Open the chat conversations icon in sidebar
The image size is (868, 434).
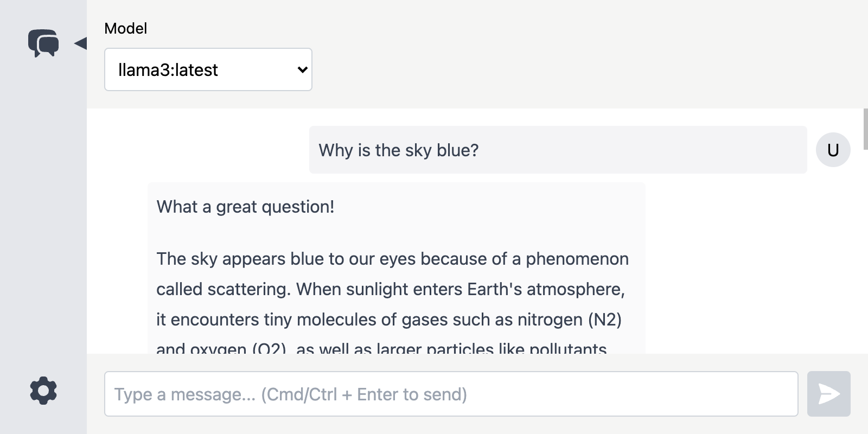(43, 43)
